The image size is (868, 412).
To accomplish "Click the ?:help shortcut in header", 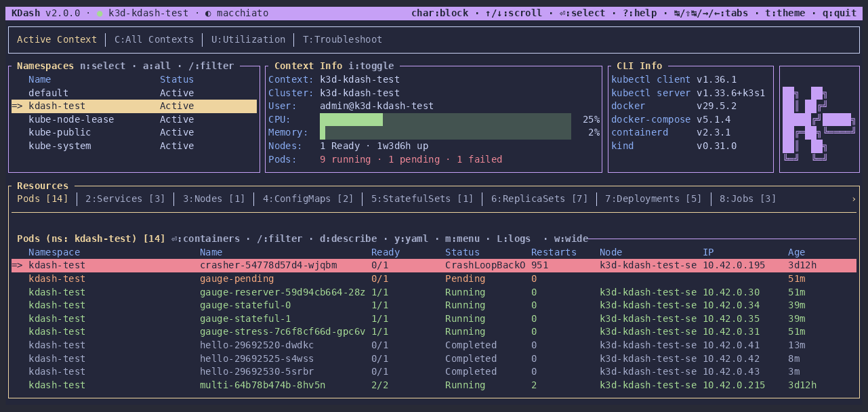I will point(640,13).
